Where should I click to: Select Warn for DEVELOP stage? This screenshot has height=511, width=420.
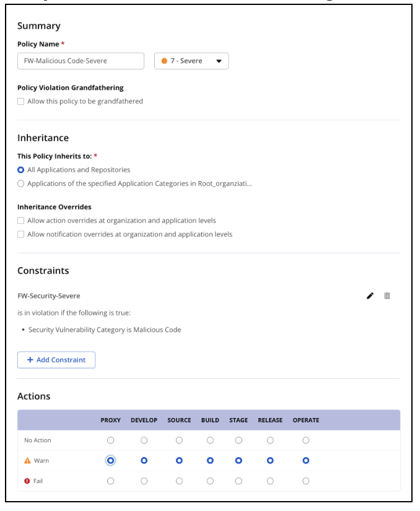coord(144,461)
